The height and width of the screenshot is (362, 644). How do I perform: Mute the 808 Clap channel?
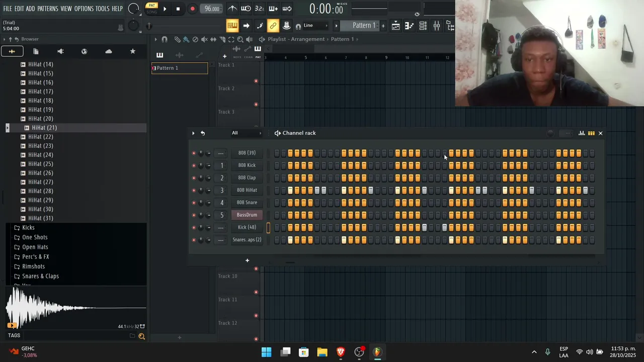pyautogui.click(x=194, y=178)
